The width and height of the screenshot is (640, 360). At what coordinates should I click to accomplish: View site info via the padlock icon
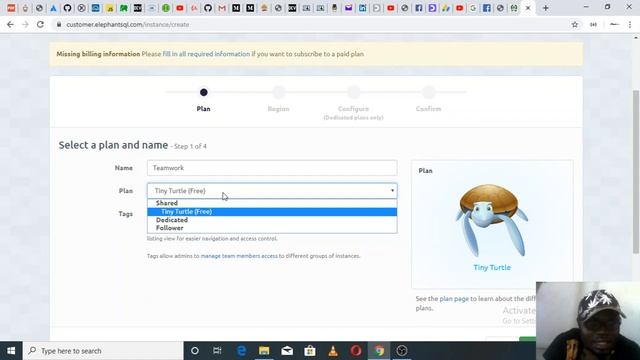pyautogui.click(x=59, y=24)
